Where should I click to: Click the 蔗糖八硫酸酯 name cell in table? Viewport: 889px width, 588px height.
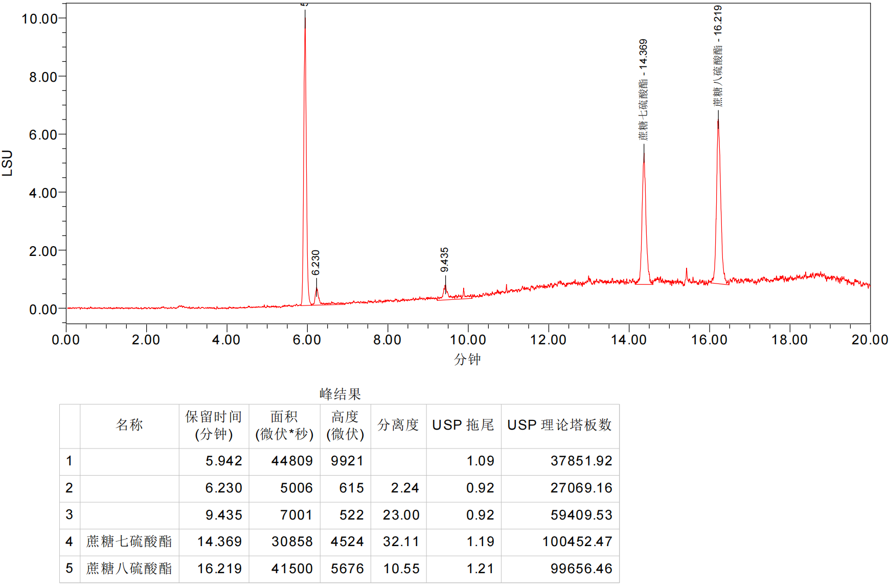click(x=129, y=569)
